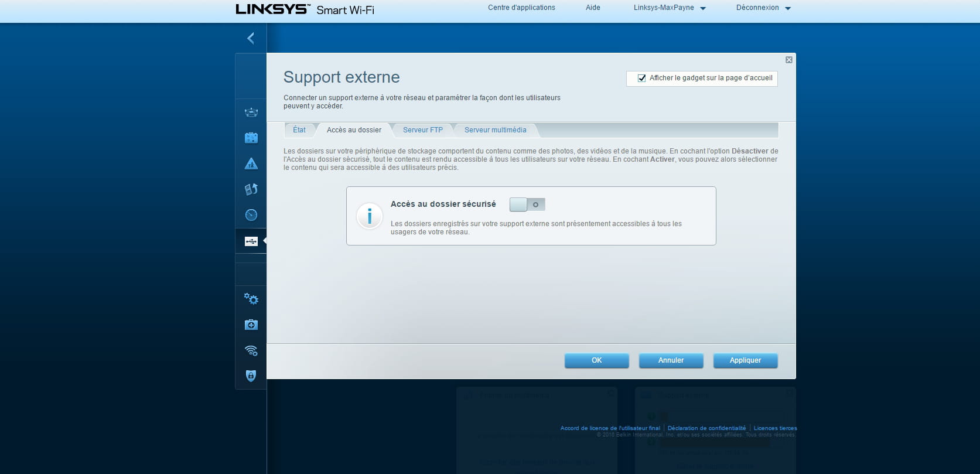The height and width of the screenshot is (474, 980).
Task: Close the Support externe dialog
Action: pyautogui.click(x=789, y=60)
